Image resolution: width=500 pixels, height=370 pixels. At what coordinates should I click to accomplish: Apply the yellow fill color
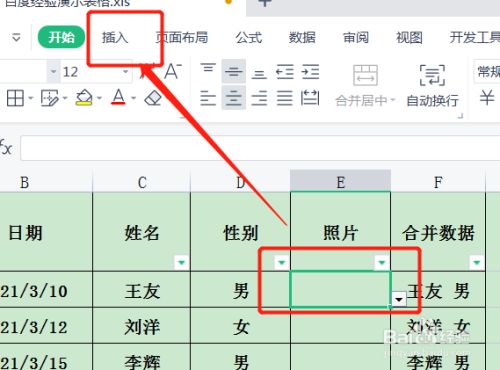84,98
